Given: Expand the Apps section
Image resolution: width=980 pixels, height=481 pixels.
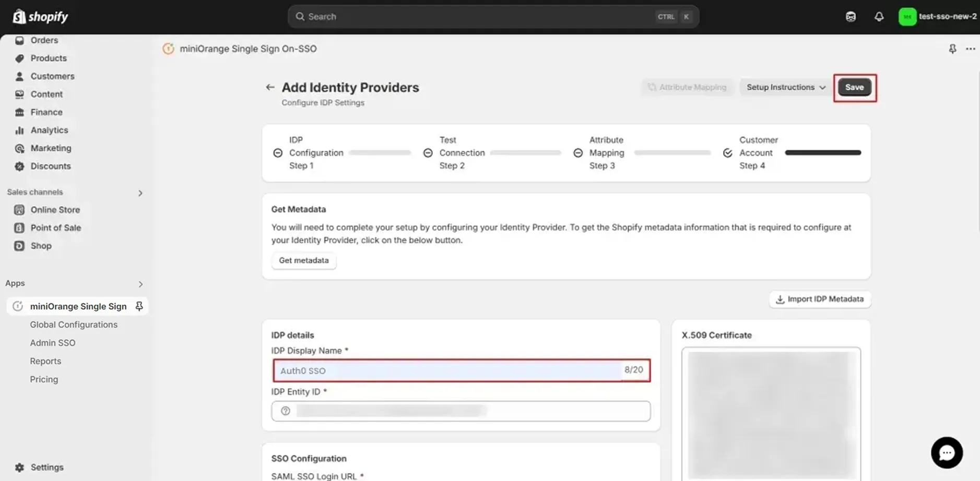Looking at the screenshot, I should point(140,284).
